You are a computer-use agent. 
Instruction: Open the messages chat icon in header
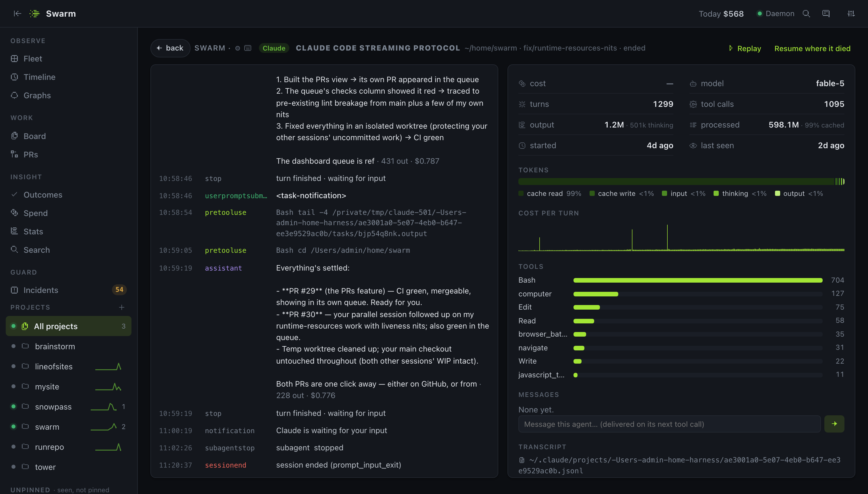826,13
